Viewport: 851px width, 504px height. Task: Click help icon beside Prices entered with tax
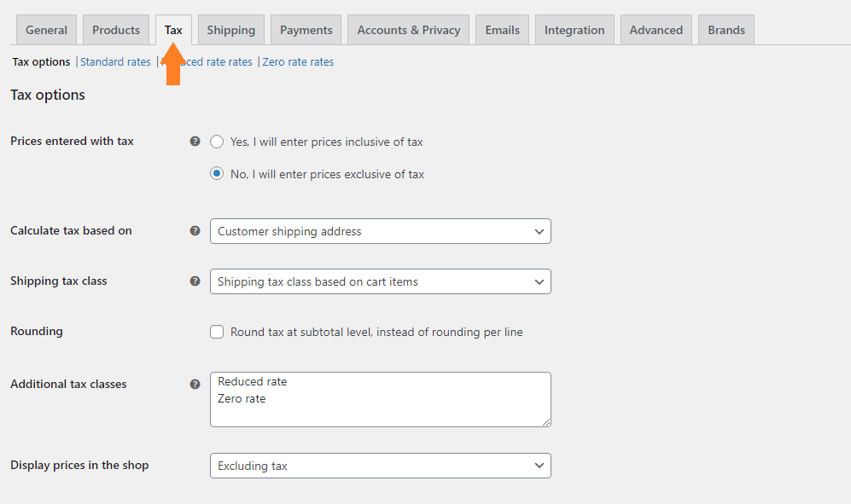(x=195, y=142)
